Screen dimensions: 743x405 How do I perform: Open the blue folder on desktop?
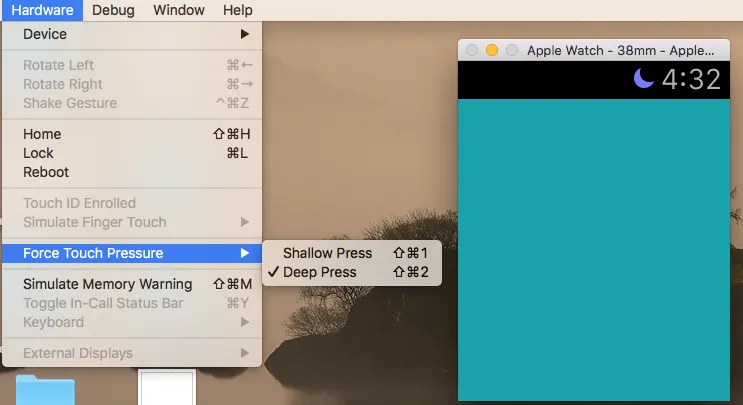pos(45,390)
